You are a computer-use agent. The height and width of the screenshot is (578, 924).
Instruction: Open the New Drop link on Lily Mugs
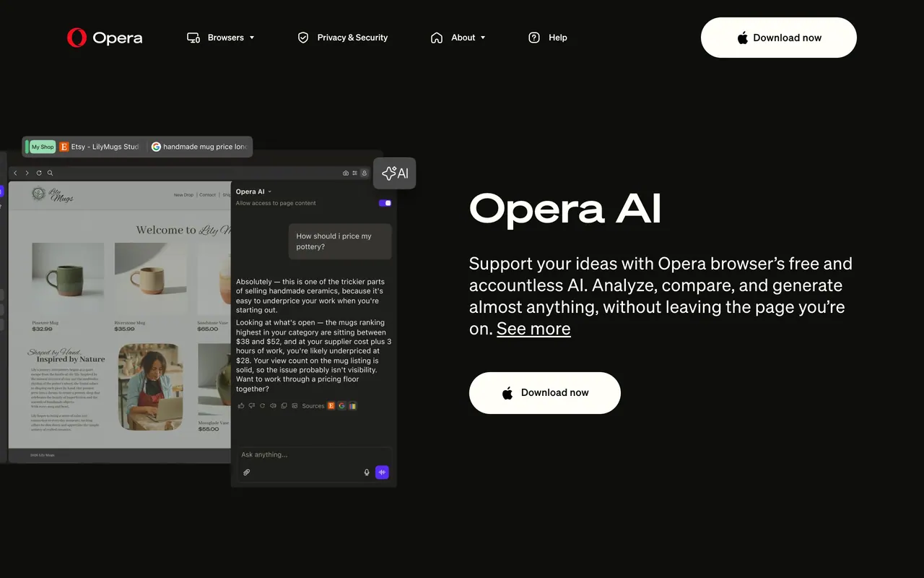click(x=183, y=195)
